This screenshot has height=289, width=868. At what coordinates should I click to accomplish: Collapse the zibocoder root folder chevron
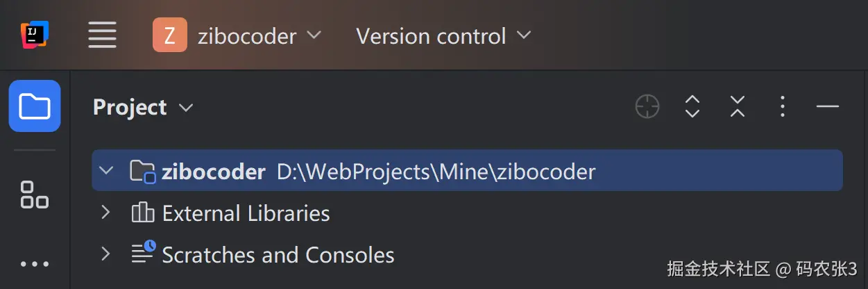(106, 170)
